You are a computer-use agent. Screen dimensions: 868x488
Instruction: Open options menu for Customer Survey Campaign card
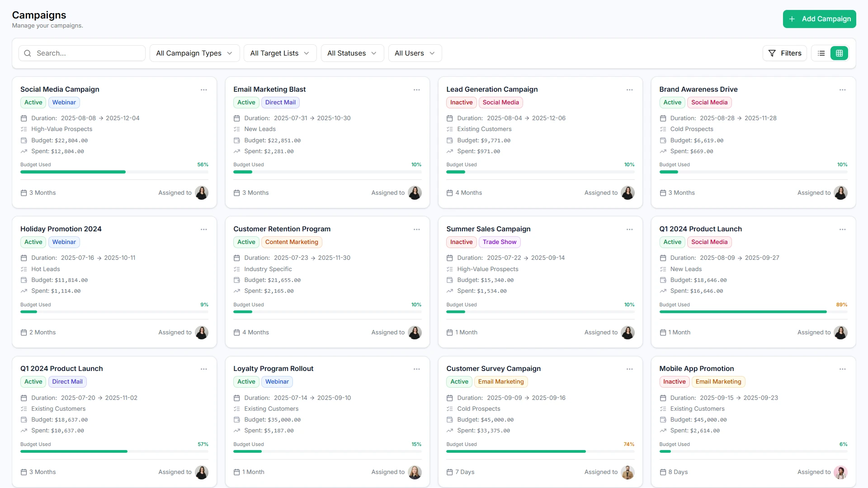(x=630, y=369)
